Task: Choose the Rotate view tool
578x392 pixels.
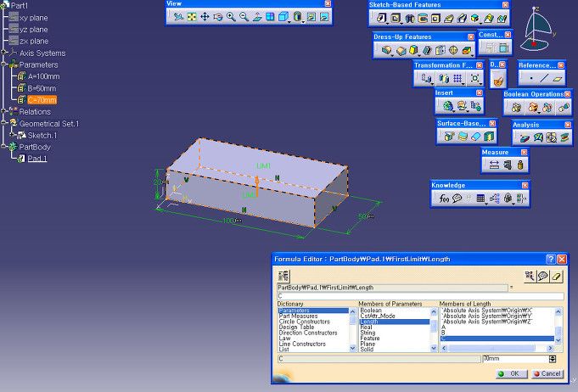Action: pyautogui.click(x=218, y=17)
